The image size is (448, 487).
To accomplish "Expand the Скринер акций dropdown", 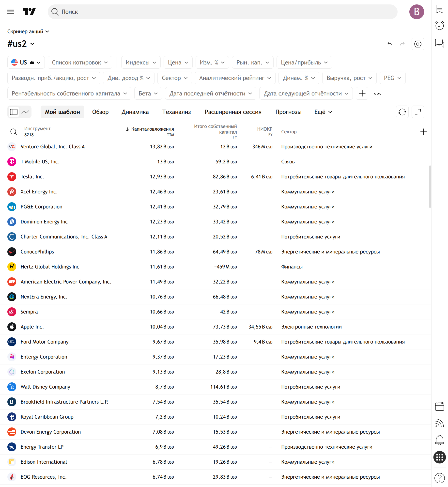I will coord(28,31).
